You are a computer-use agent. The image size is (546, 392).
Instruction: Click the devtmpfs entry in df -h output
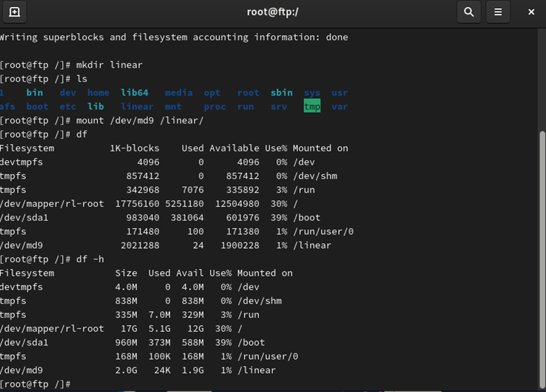pyautogui.click(x=21, y=287)
